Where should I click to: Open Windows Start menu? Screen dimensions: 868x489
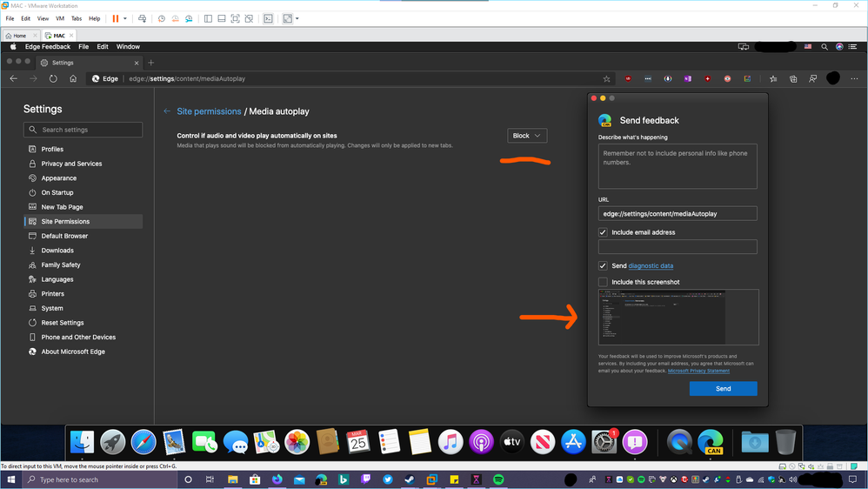(x=10, y=479)
